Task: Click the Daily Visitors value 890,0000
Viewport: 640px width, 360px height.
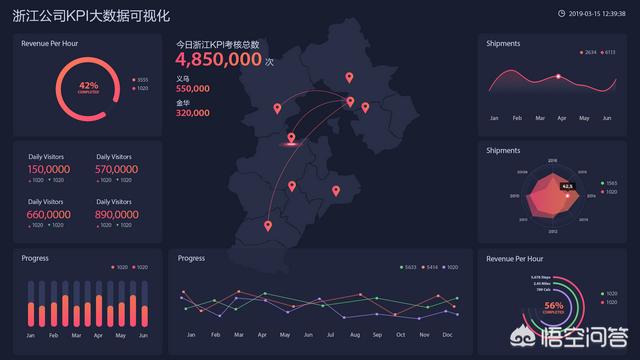Action: [x=117, y=214]
